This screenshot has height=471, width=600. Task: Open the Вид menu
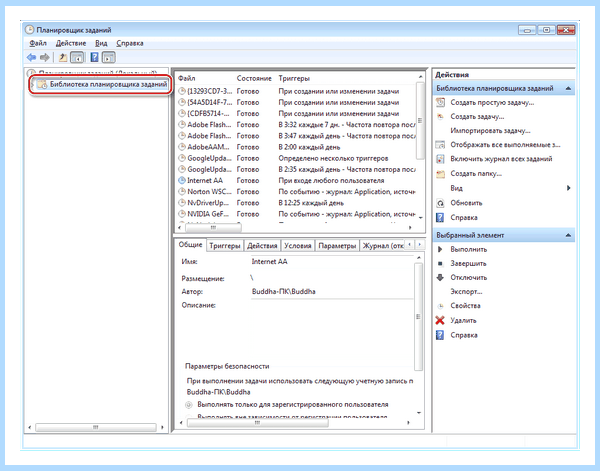point(101,43)
